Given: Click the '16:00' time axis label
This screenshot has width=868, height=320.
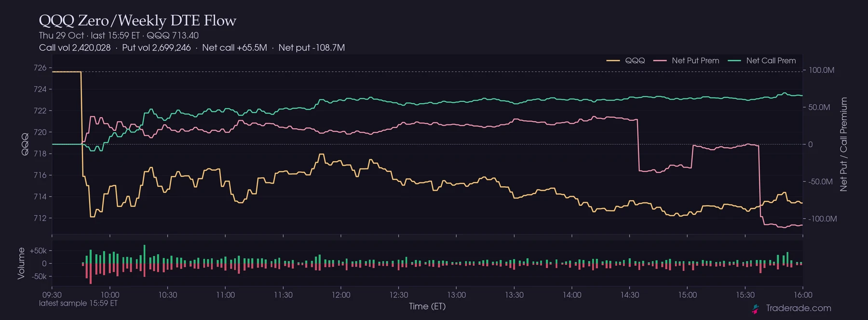Looking at the screenshot, I should click(803, 295).
